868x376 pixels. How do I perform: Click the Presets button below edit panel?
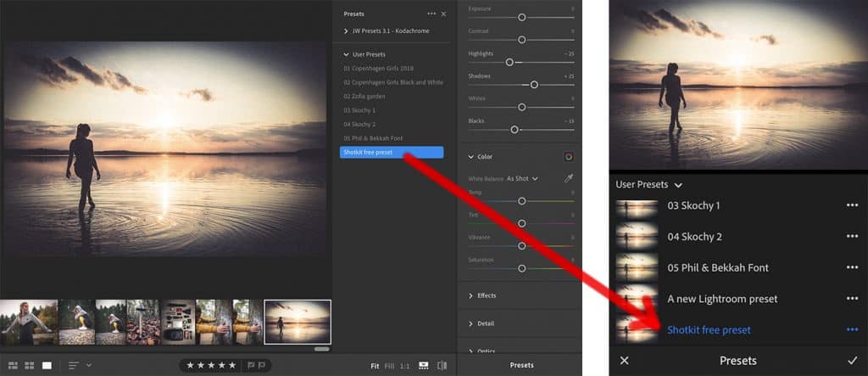pyautogui.click(x=521, y=365)
